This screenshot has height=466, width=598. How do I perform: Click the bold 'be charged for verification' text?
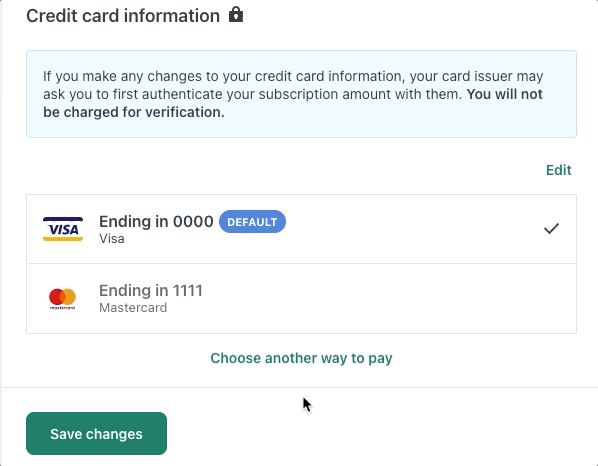click(133, 112)
